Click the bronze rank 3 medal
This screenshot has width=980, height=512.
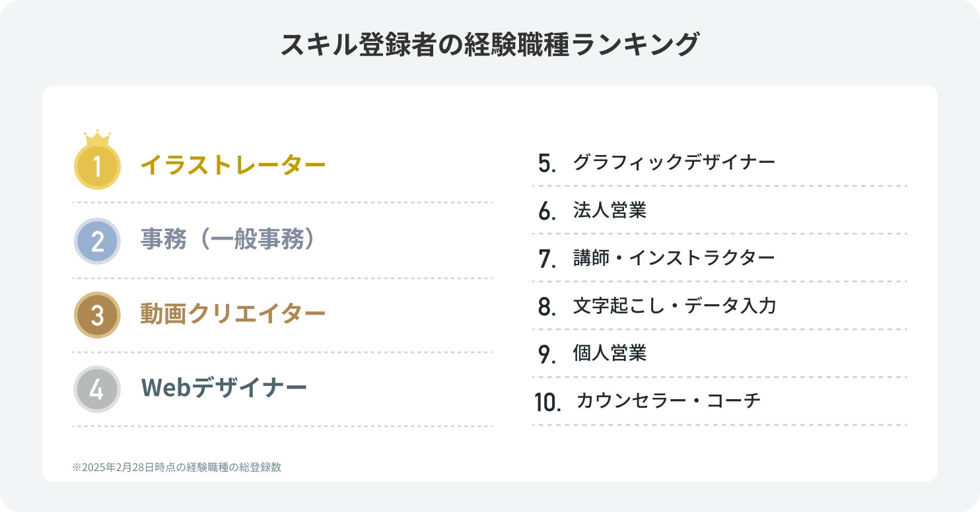(97, 315)
